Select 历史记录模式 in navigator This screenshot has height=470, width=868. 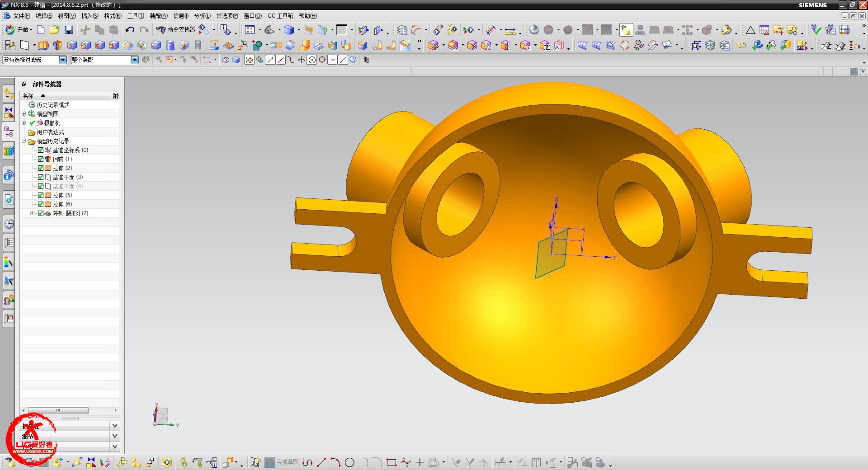[x=53, y=105]
